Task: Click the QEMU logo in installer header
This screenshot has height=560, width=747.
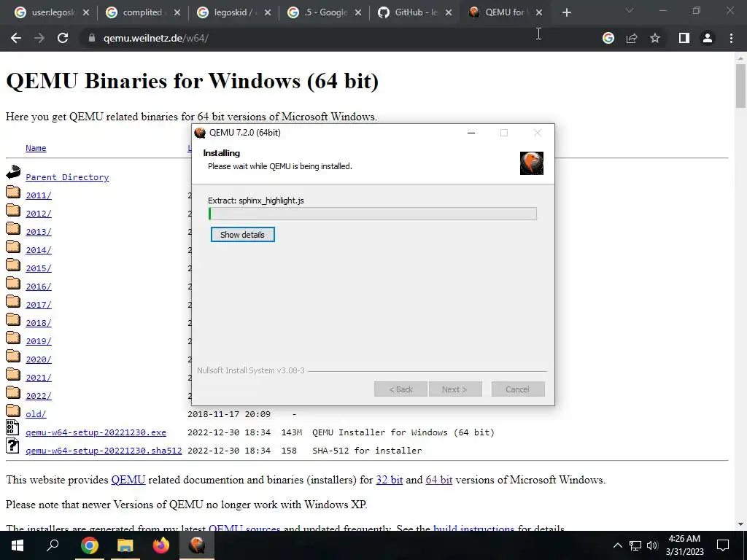Action: coord(532,163)
